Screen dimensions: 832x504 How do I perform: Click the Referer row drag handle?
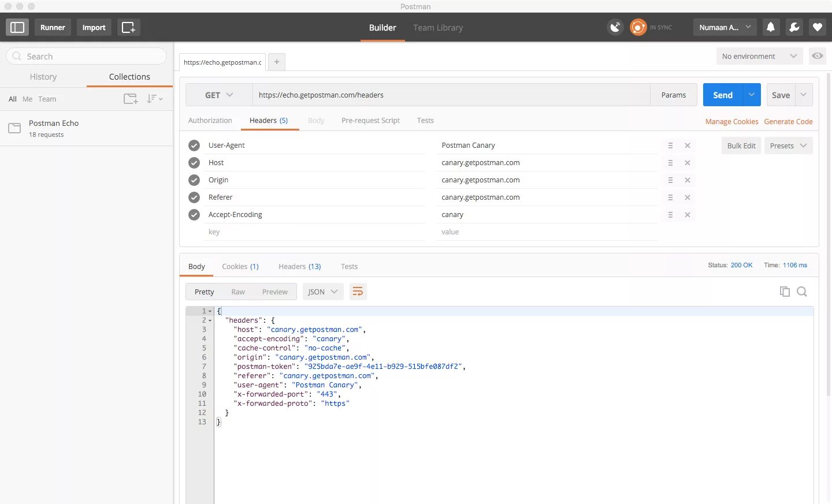670,197
